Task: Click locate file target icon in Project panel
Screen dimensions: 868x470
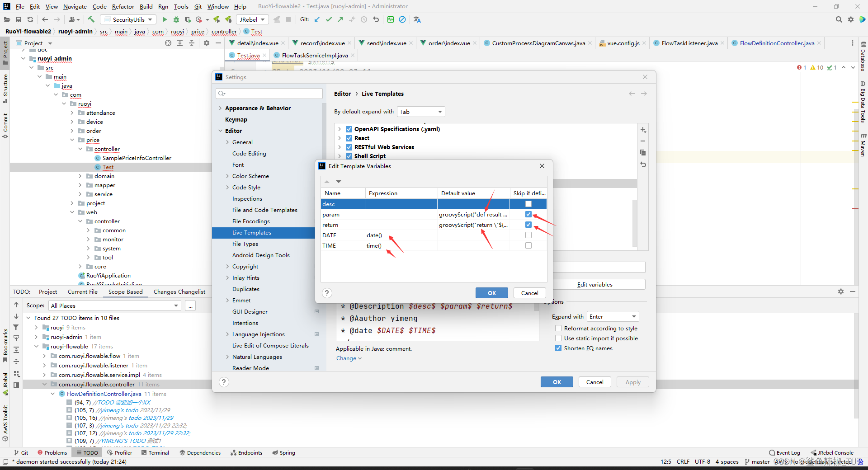Action: pos(168,43)
